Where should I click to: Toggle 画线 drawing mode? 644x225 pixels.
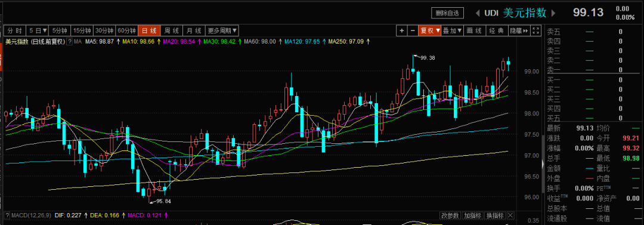tap(475, 30)
